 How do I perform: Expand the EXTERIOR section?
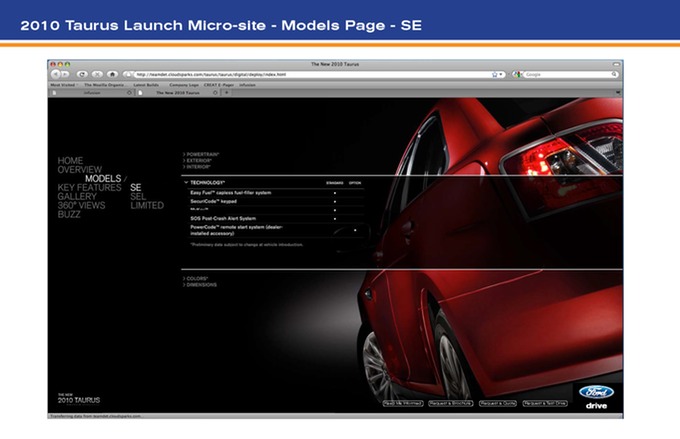[198, 161]
